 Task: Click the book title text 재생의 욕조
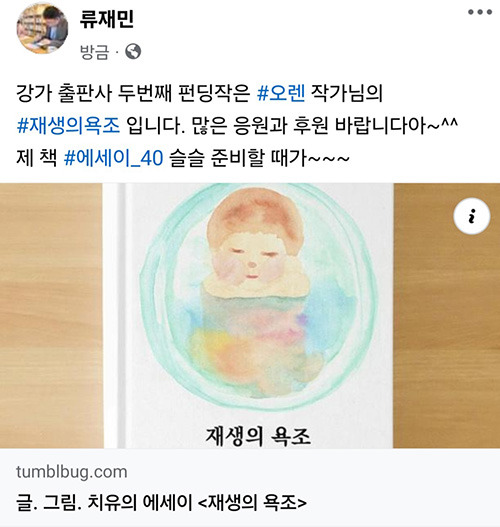point(258,436)
